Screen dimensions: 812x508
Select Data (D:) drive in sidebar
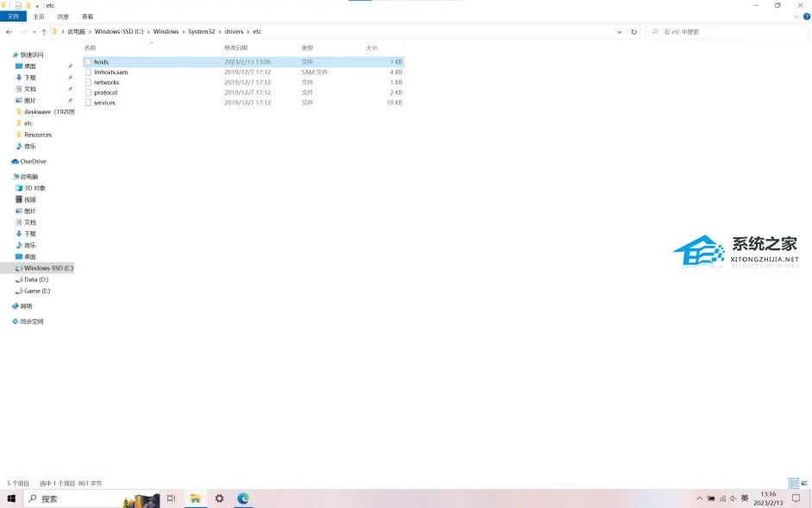(x=36, y=279)
